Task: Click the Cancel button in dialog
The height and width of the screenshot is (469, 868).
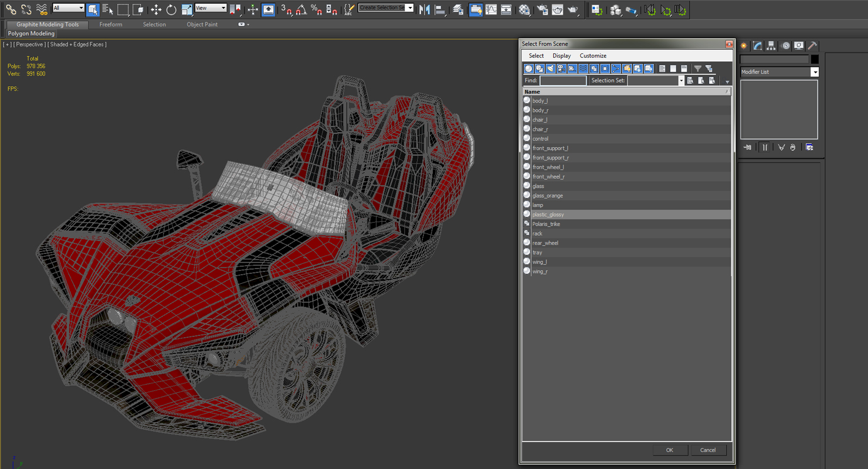Action: [708, 450]
